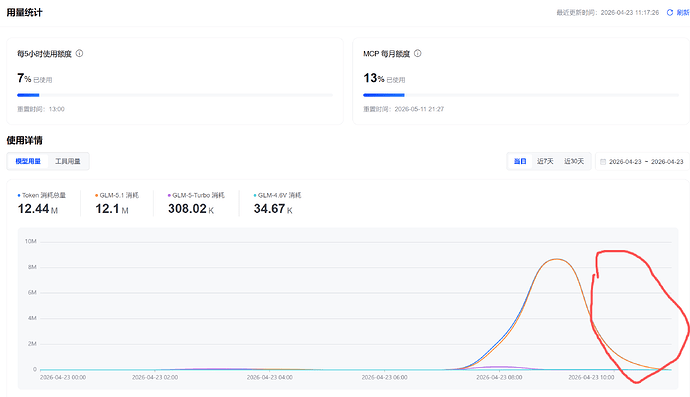The height and width of the screenshot is (397, 690).
Task: Click x-axis label 2026-04-23 04:00
Action: point(270,377)
